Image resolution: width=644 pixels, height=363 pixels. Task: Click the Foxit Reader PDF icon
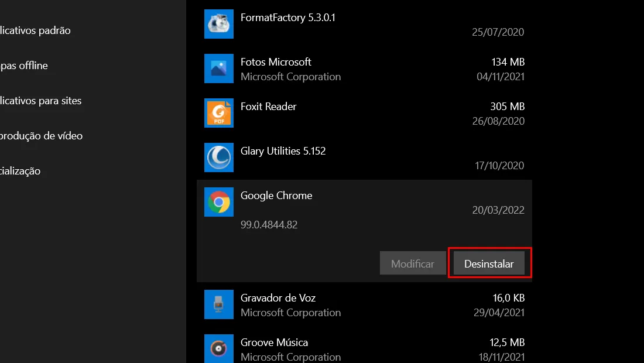tap(219, 113)
